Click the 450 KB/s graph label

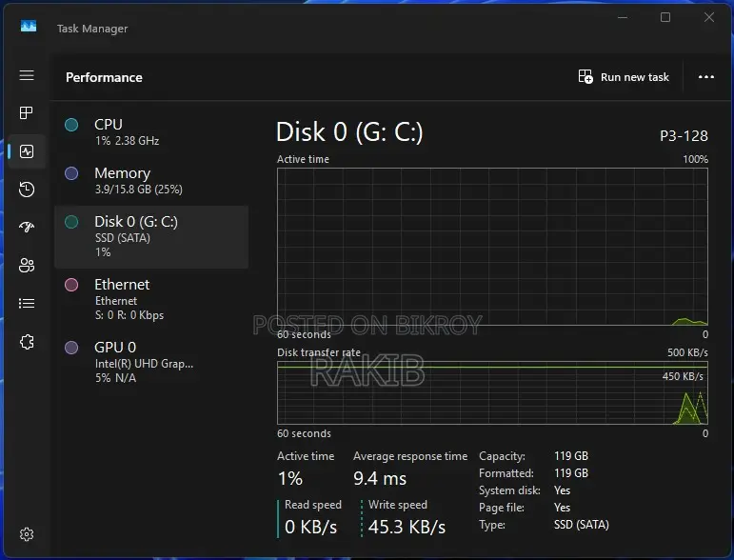[x=683, y=376]
